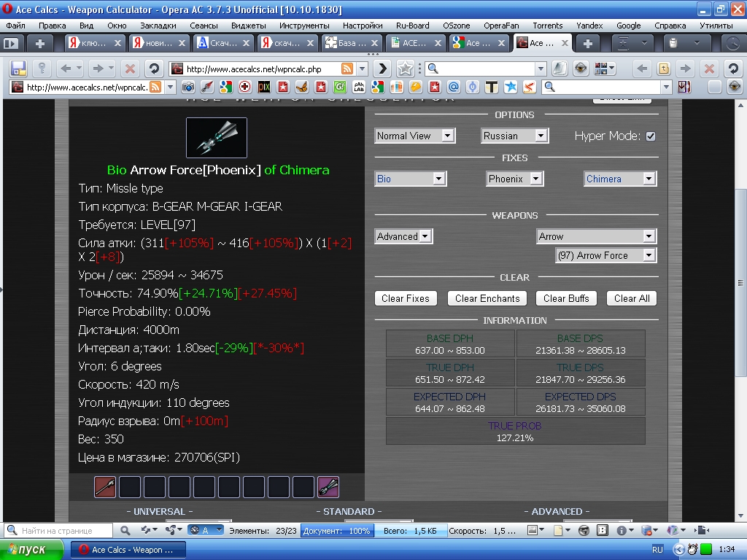Click the panel toggle icon left of tabs
Viewport: 747px width, 560px height.
(x=10, y=43)
